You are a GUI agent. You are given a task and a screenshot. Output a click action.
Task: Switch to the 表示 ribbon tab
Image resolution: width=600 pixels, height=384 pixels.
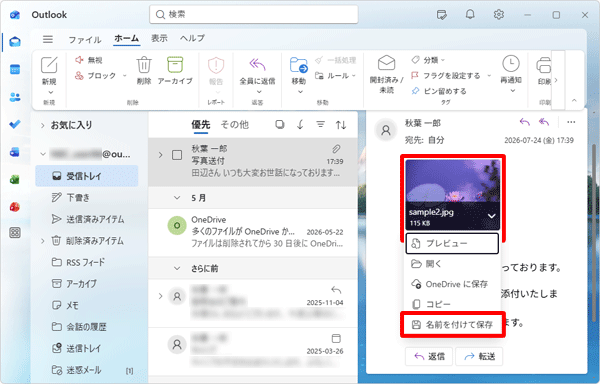(159, 38)
